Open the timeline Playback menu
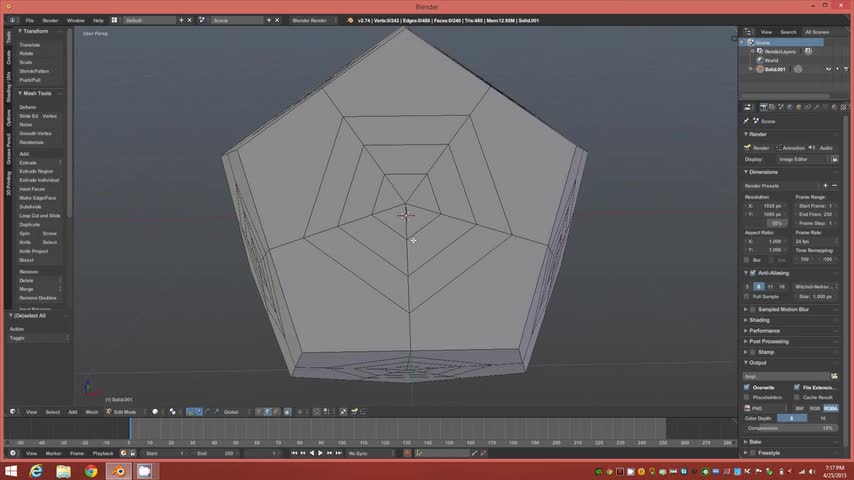The image size is (854, 480). coord(102,453)
